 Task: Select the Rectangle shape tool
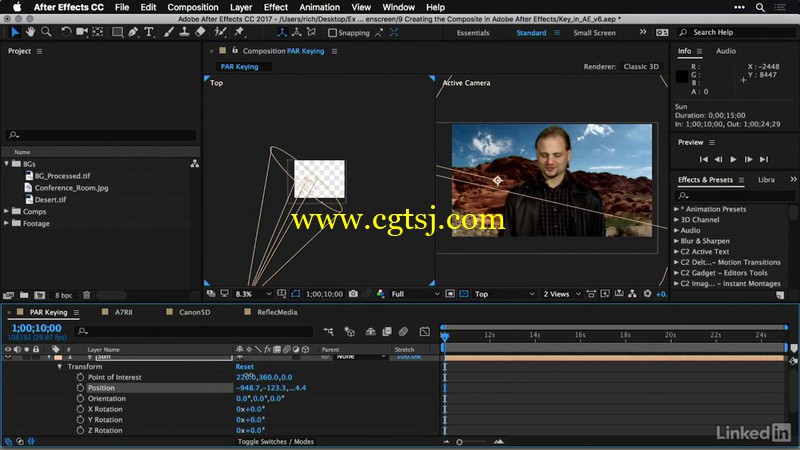tap(117, 32)
